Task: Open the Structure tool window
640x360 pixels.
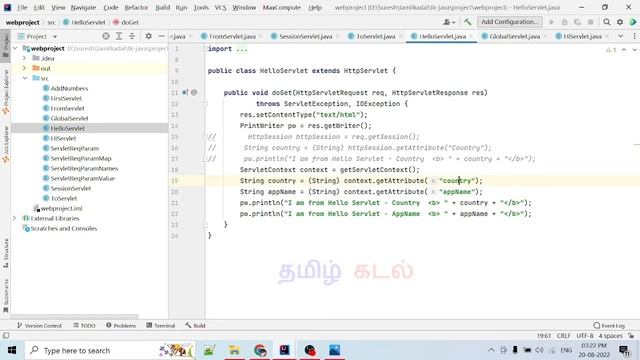Action: 6,253
